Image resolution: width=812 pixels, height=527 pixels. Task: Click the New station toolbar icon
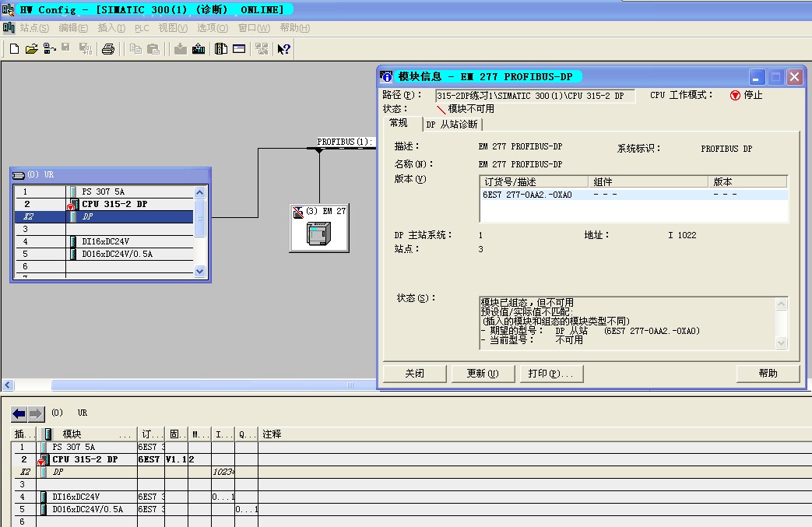point(14,49)
